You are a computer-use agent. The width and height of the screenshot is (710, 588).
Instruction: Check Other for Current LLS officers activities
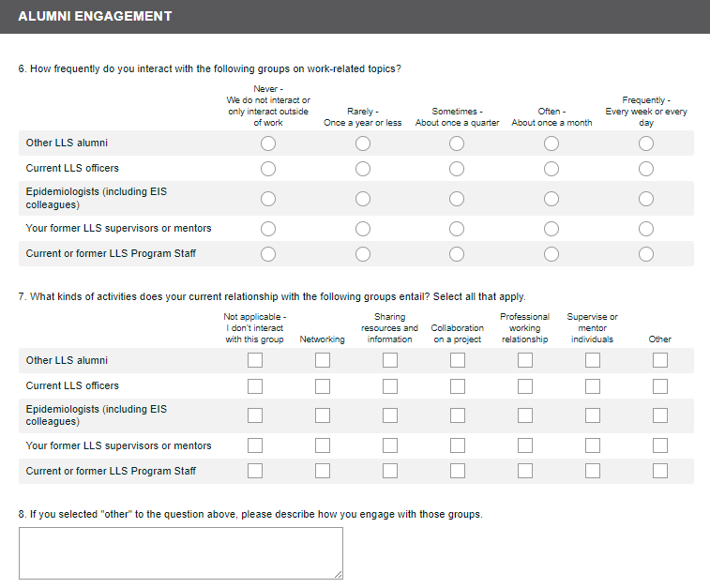660,386
